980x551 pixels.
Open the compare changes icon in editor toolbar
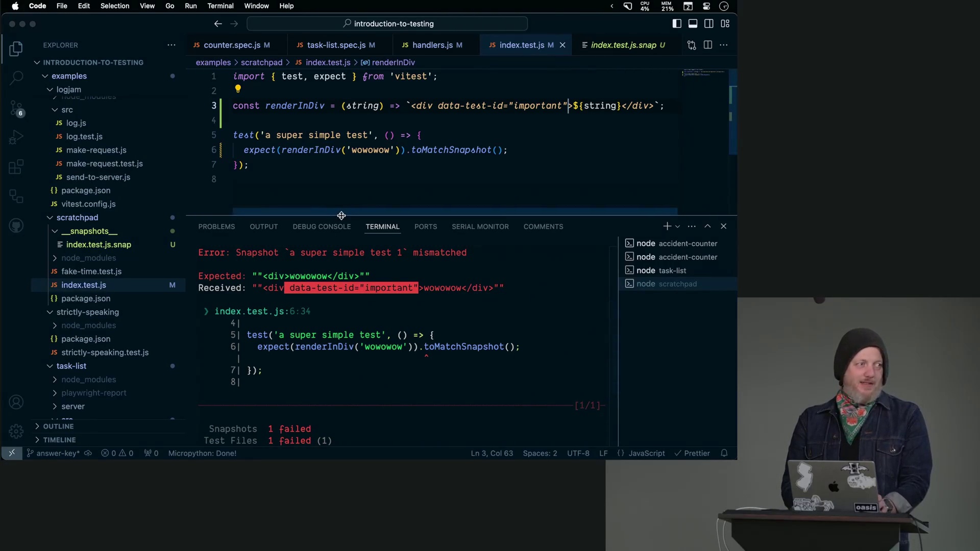692,45
